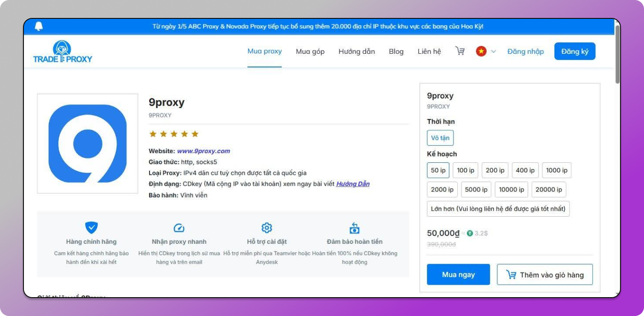Viewport: 644px width, 316px height.
Task: Click the Vietnam flag language icon
Action: click(x=481, y=51)
